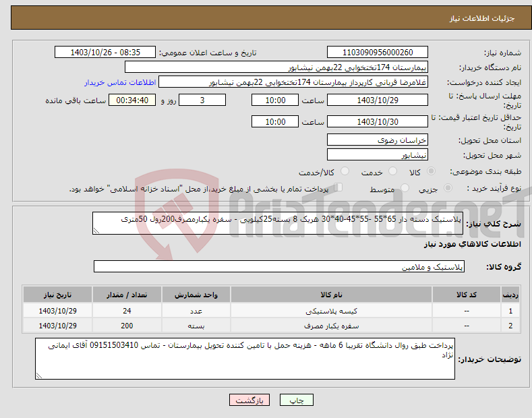This screenshot has height=418, width=532.
Task: Click the کد کالا column header
Action: pos(467,295)
